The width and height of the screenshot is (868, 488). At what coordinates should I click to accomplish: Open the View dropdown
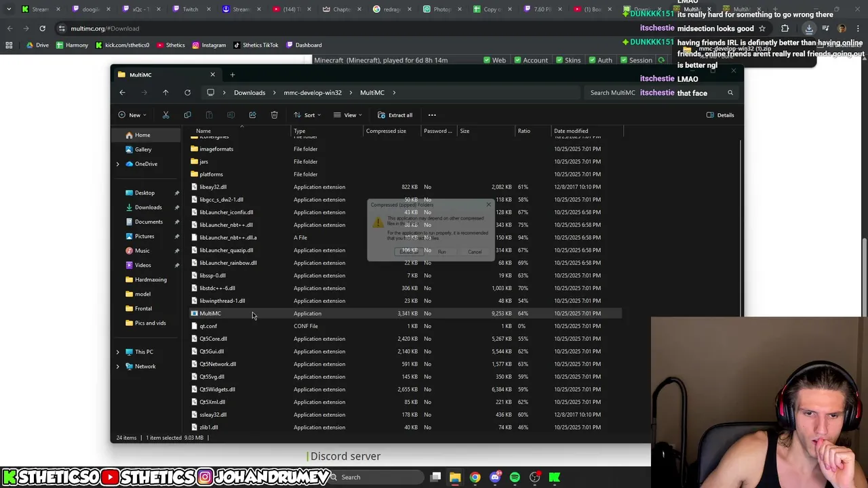[x=348, y=115]
